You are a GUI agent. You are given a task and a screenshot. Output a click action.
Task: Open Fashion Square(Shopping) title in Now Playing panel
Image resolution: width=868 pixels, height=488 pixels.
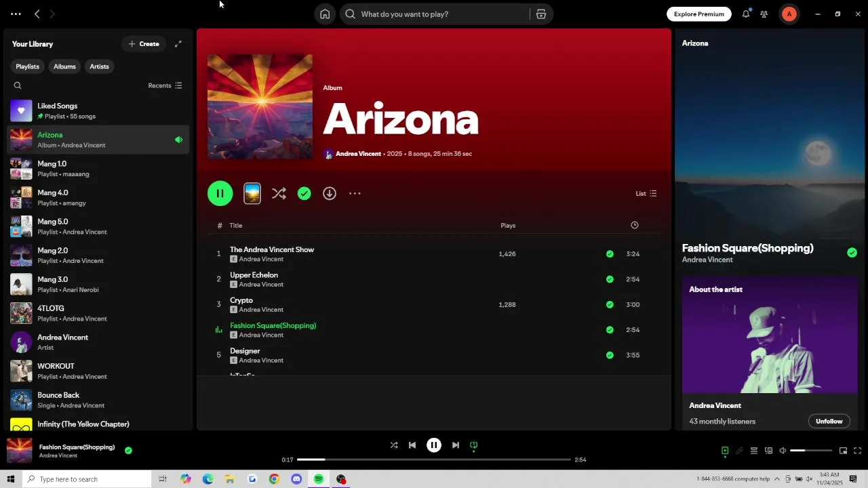tap(747, 248)
